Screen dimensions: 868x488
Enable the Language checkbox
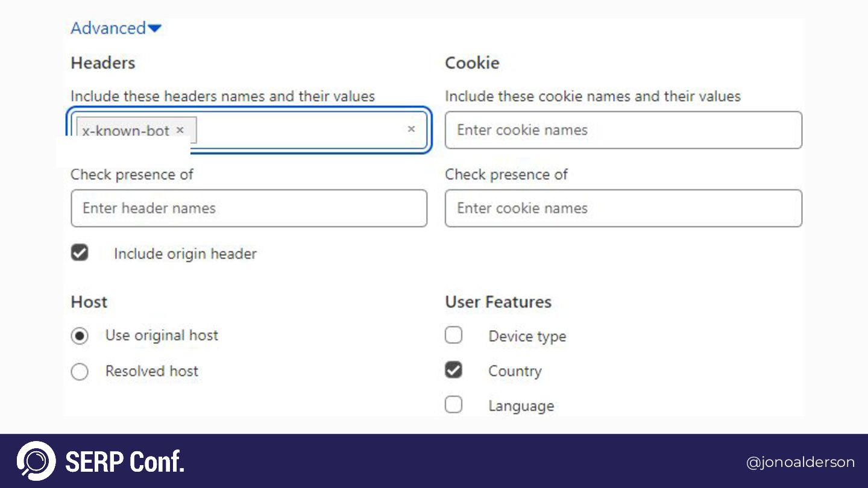[x=453, y=404]
